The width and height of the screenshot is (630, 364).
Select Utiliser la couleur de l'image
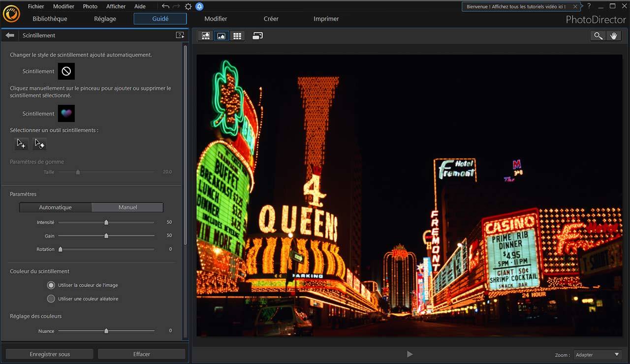pos(51,285)
